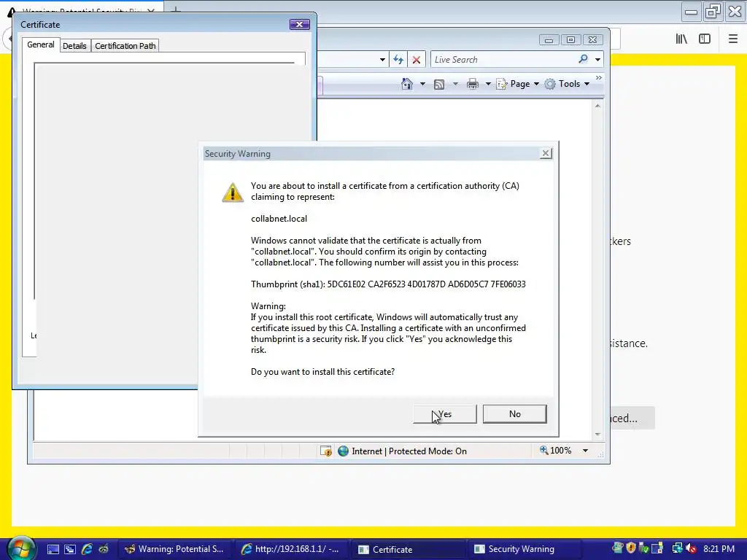
Task: Click the security report icon in status bar
Action: (x=326, y=451)
